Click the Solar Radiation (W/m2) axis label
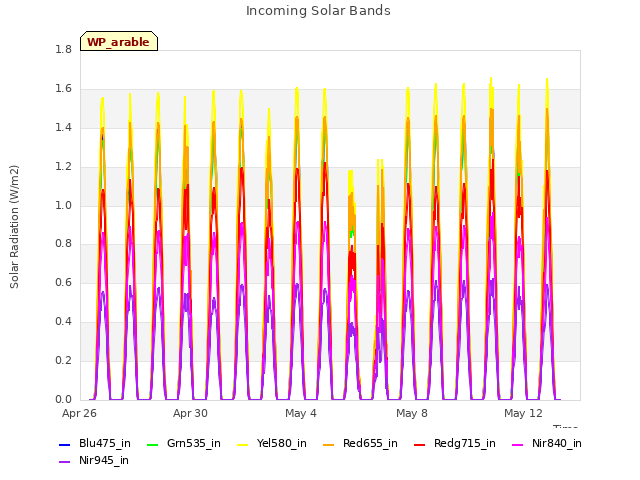 click(x=14, y=227)
